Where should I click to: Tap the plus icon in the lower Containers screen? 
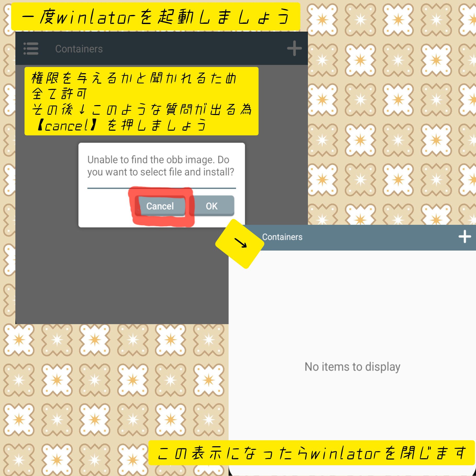pos(465,237)
